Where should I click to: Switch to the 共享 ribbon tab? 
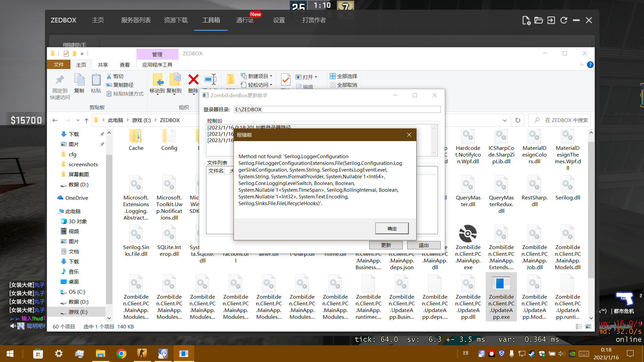pos(103,65)
